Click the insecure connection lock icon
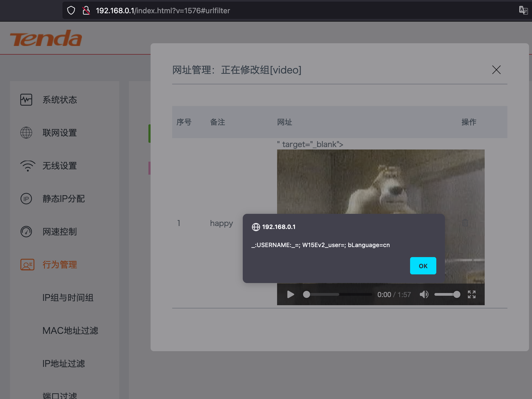This screenshot has width=532, height=399. click(x=86, y=11)
